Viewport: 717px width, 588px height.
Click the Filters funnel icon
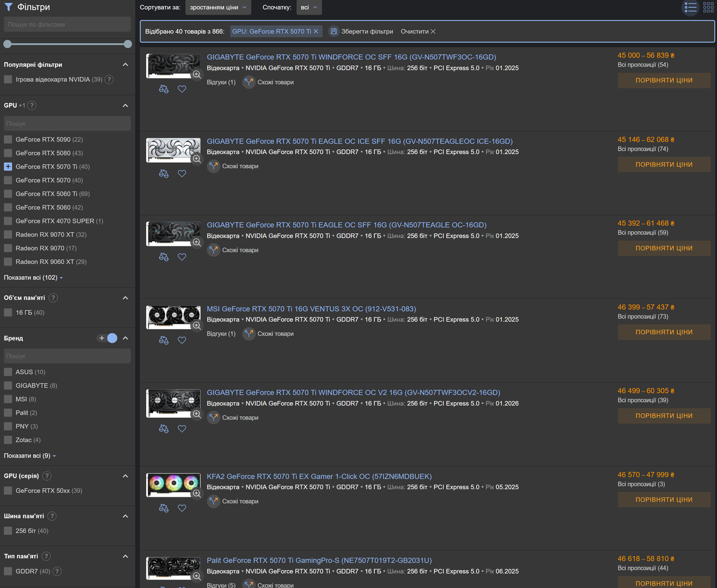(x=8, y=7)
